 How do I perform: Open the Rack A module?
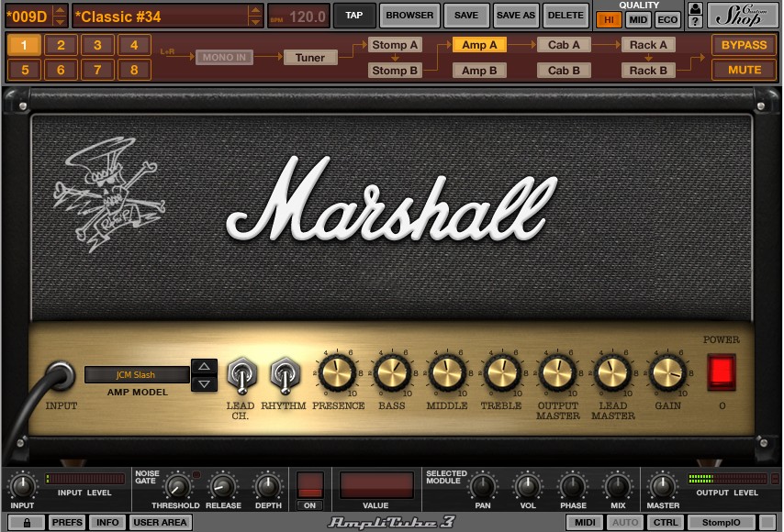[x=648, y=45]
